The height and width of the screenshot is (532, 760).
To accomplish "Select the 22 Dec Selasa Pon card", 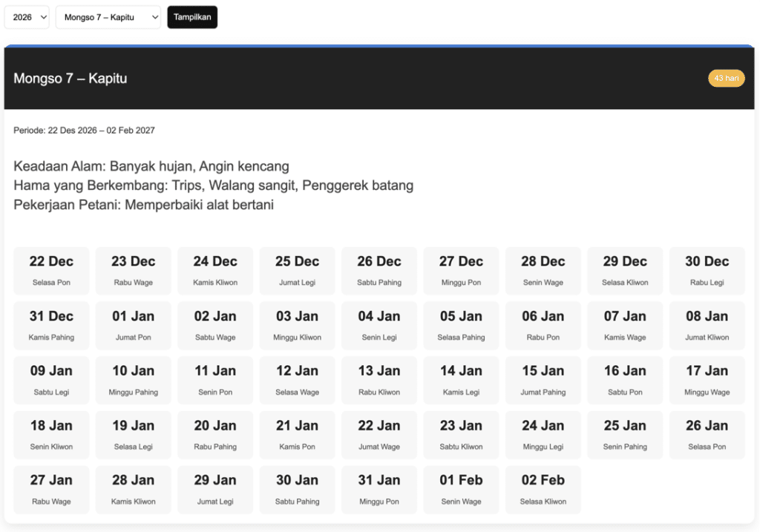I will (x=51, y=271).
